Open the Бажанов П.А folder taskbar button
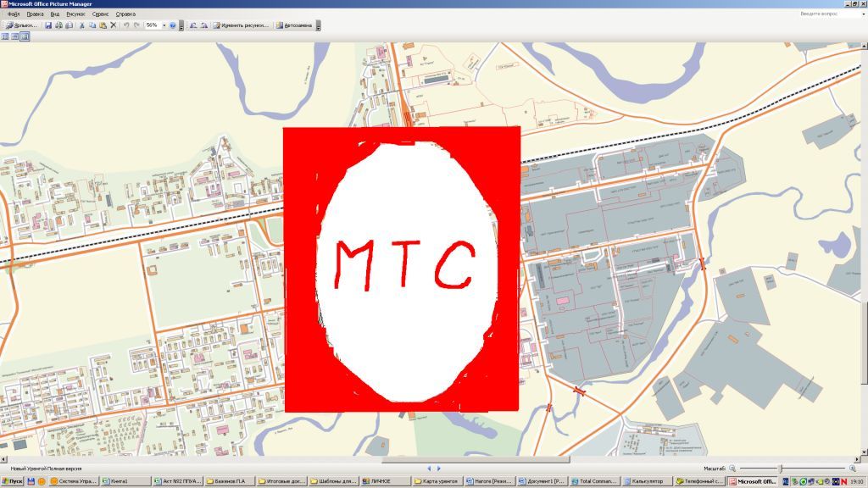Image resolution: width=868 pixels, height=488 pixels. point(230,481)
